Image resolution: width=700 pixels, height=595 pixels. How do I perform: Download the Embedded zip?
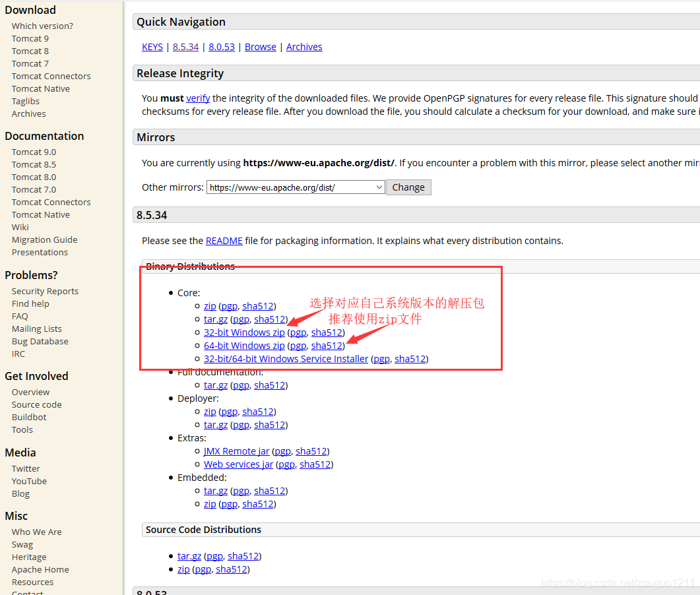pyautogui.click(x=210, y=504)
